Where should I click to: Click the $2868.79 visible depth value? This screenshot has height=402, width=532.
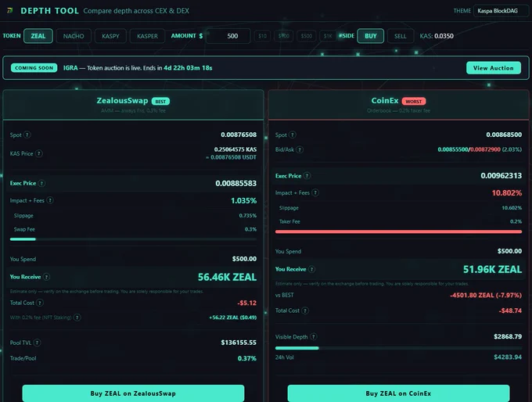[508, 336]
